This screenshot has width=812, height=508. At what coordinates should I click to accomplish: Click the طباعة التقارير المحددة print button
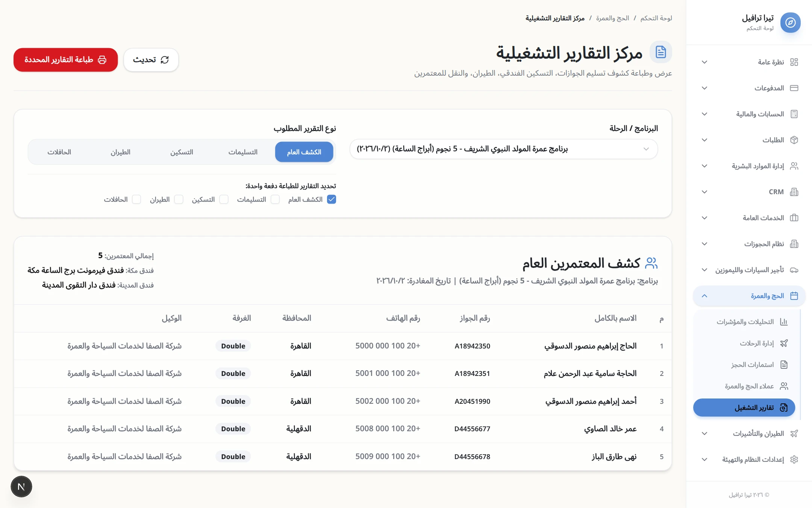[x=66, y=60]
